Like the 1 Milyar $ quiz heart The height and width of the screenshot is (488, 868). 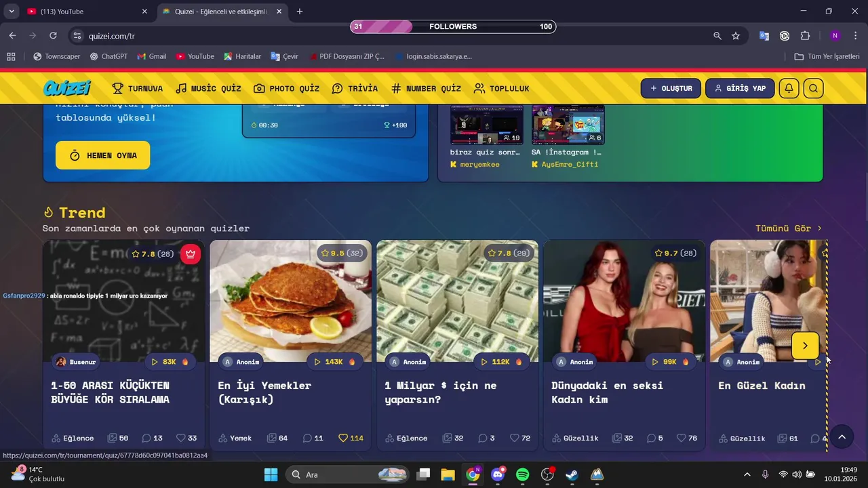515,438
